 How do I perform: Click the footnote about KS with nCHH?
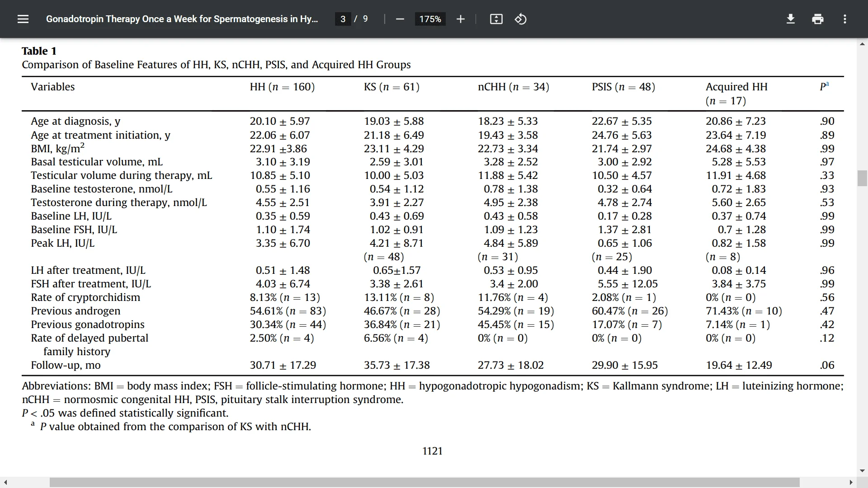[x=175, y=427]
